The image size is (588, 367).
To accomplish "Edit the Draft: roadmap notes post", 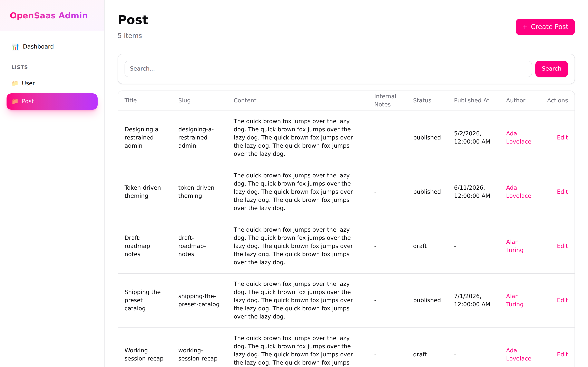I will (562, 246).
